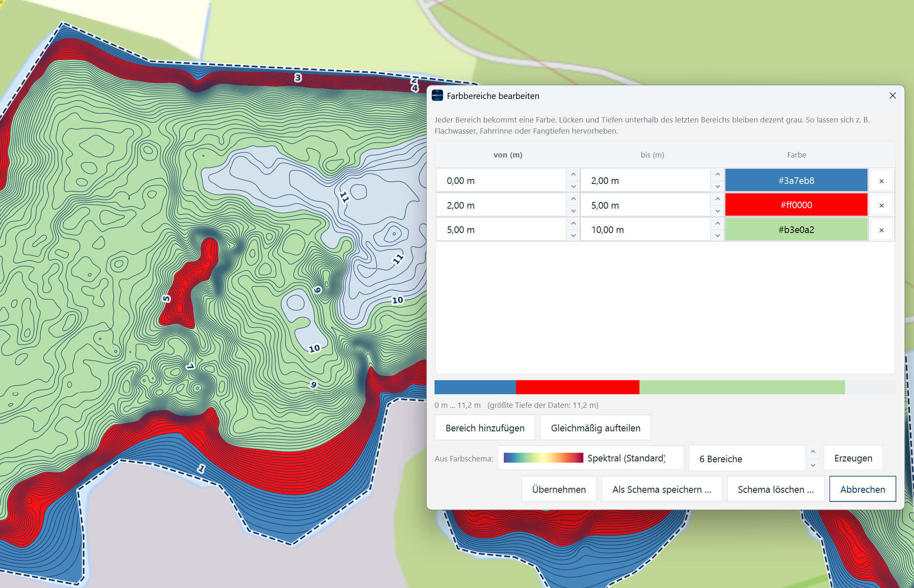Click the depth label 5 on the map

pos(166,299)
